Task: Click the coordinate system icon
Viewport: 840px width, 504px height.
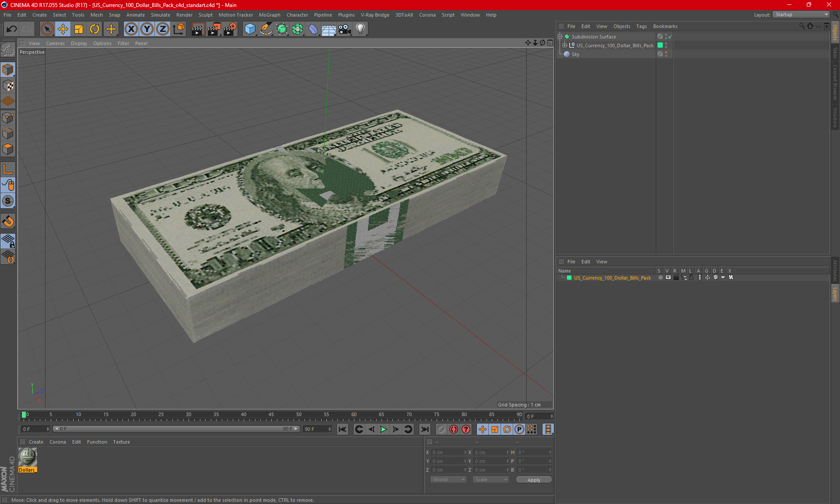Action: 179,29
